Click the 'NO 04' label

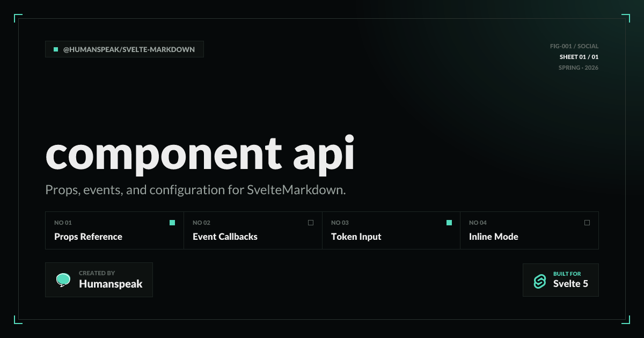click(x=478, y=223)
